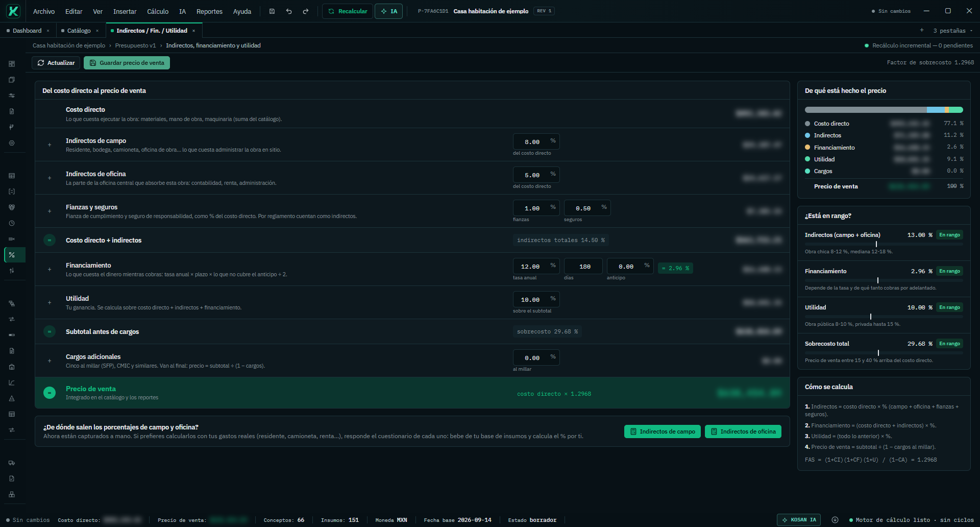Select the percent icon in the sidebar

pyautogui.click(x=12, y=255)
